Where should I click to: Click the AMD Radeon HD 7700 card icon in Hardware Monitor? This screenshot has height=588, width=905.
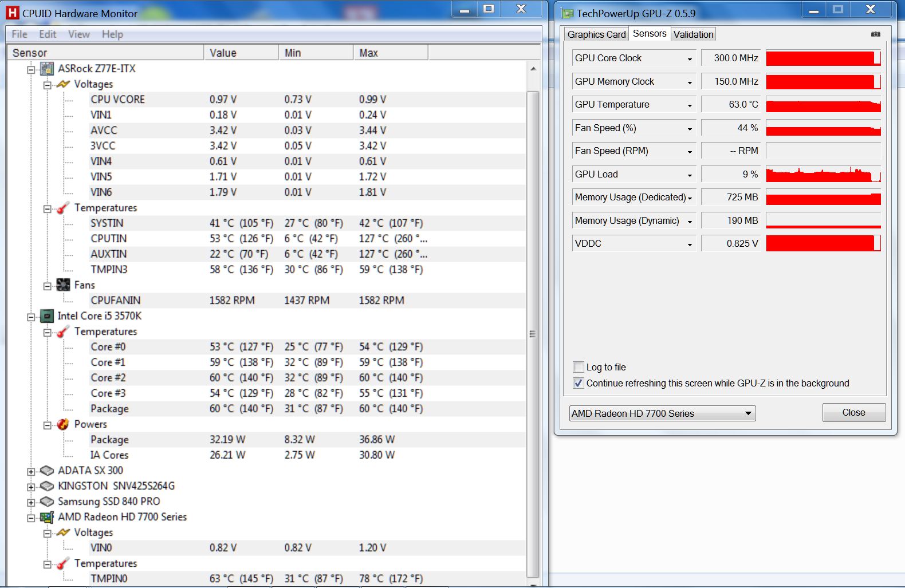[x=47, y=517]
